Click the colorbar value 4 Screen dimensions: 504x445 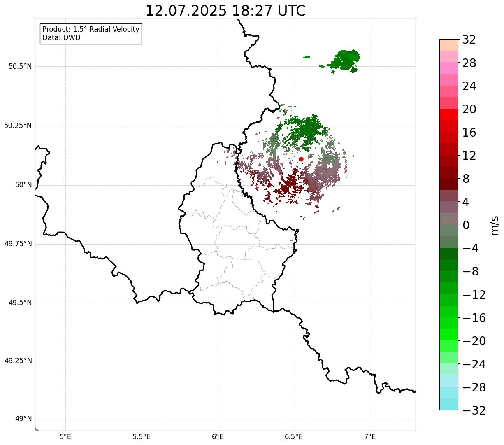tap(466, 202)
